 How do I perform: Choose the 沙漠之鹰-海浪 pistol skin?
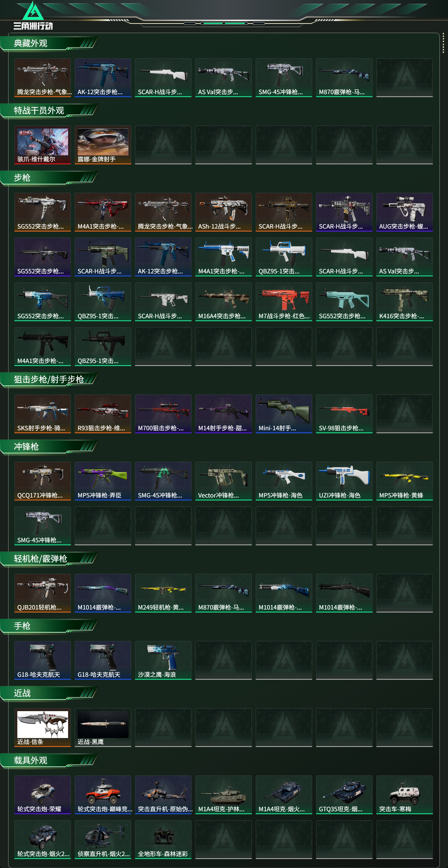(x=163, y=660)
